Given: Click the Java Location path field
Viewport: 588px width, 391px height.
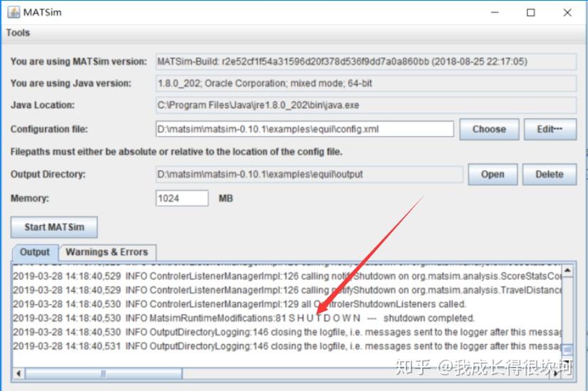Looking at the screenshot, I should [x=366, y=105].
